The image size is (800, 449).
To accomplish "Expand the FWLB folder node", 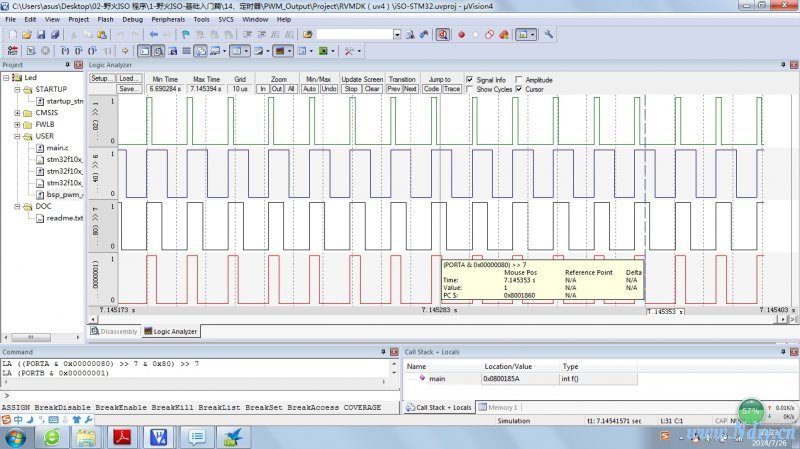I will point(17,125).
